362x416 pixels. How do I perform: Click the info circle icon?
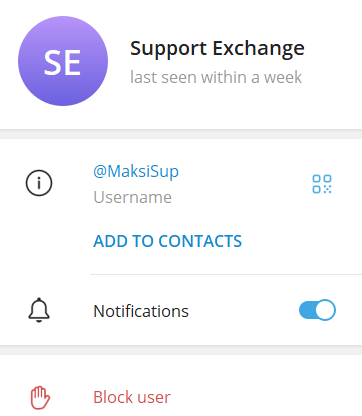[x=39, y=183]
